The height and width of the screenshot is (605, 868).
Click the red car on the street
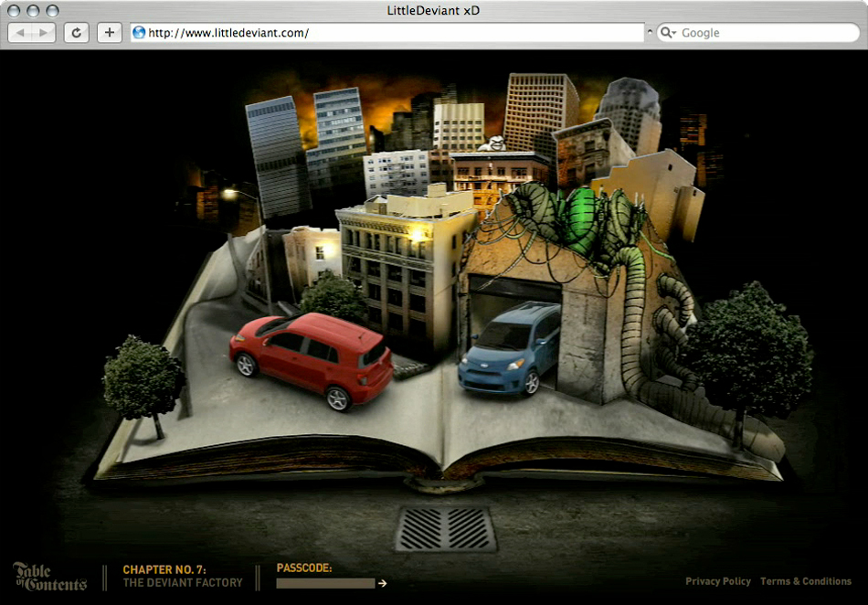[311, 356]
